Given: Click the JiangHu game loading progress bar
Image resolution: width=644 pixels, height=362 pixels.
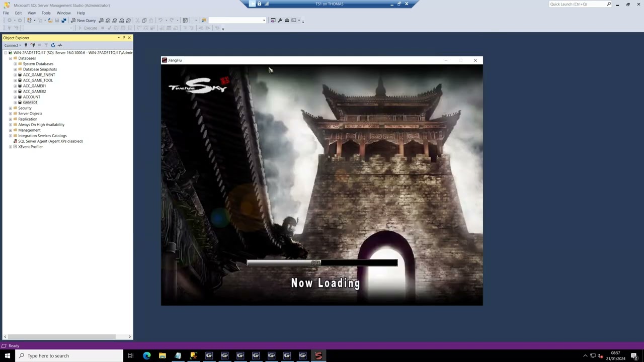Looking at the screenshot, I should 322,263.
